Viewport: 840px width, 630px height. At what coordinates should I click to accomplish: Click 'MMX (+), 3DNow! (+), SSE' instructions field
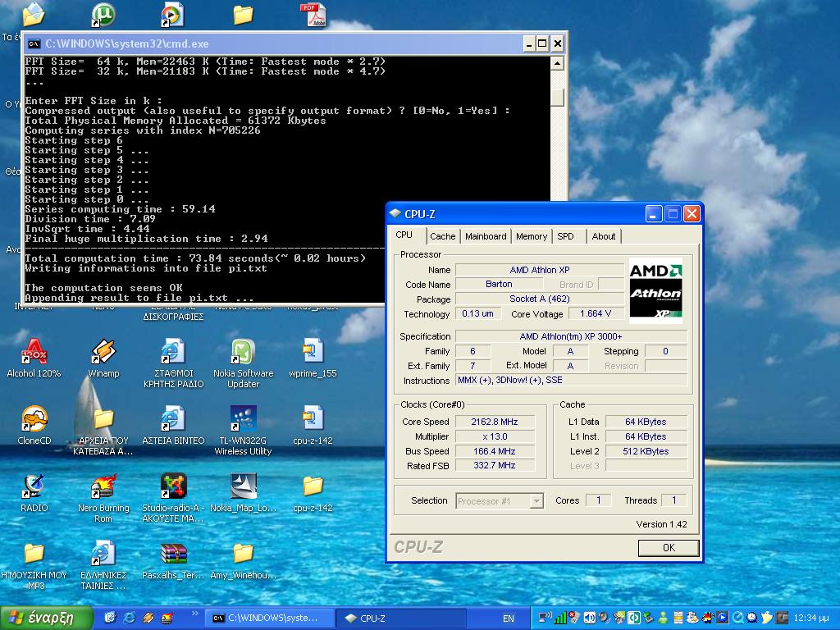pos(571,381)
